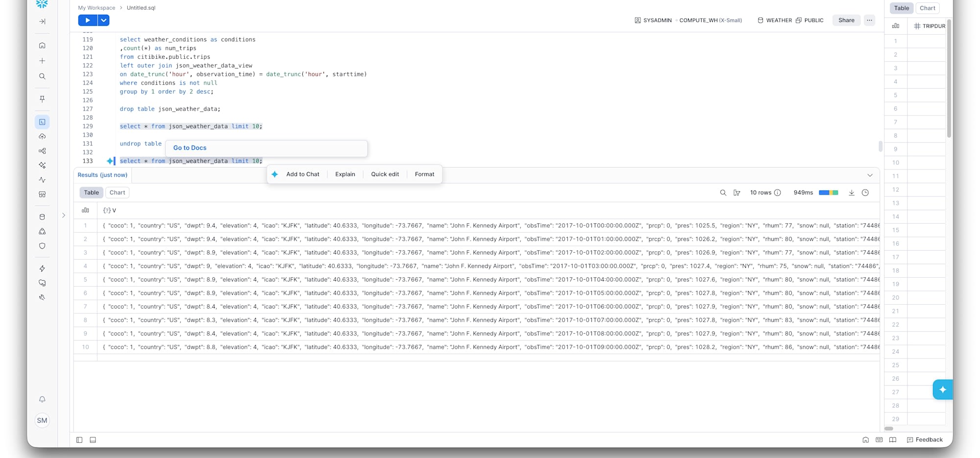Collapse the results pane with the chevron
Image resolution: width=980 pixels, height=458 pixels.
(x=870, y=175)
